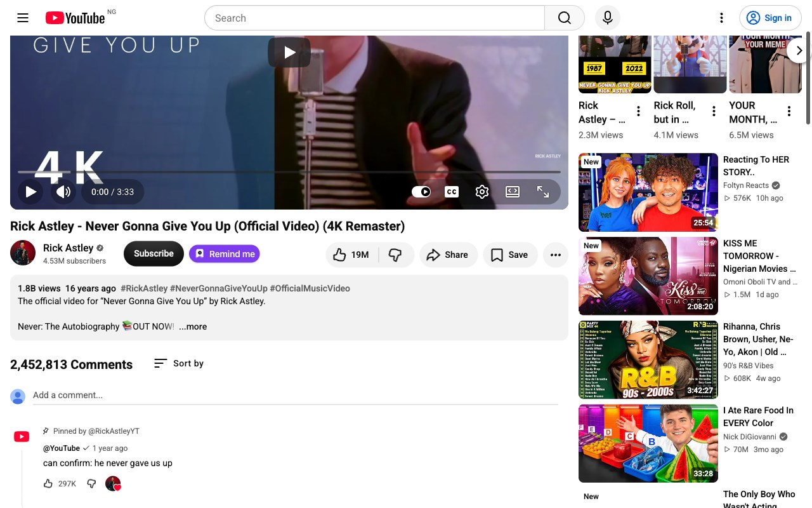Viewport: 812px width, 508px height.
Task: Seek on the video progress bar
Action: [289, 172]
